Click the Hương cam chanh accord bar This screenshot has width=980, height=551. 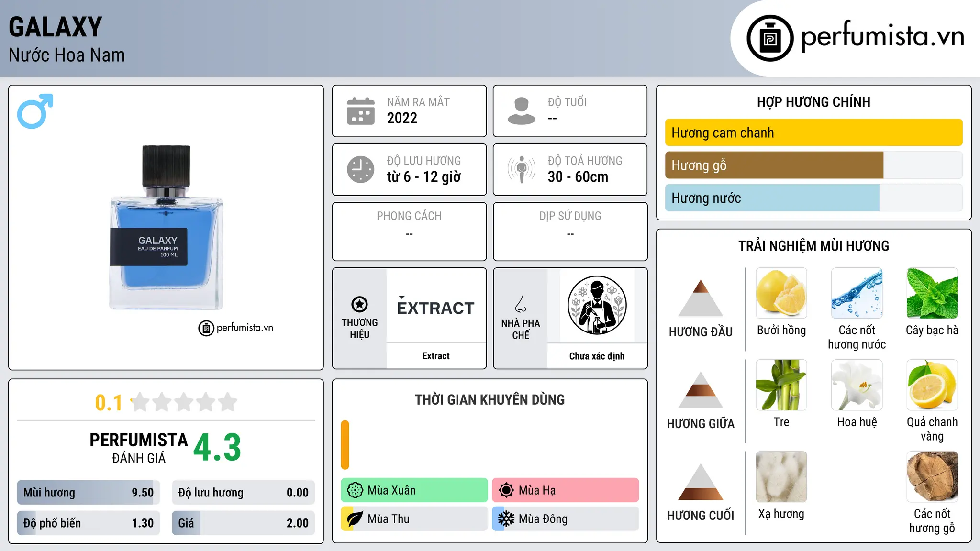pyautogui.click(x=813, y=132)
